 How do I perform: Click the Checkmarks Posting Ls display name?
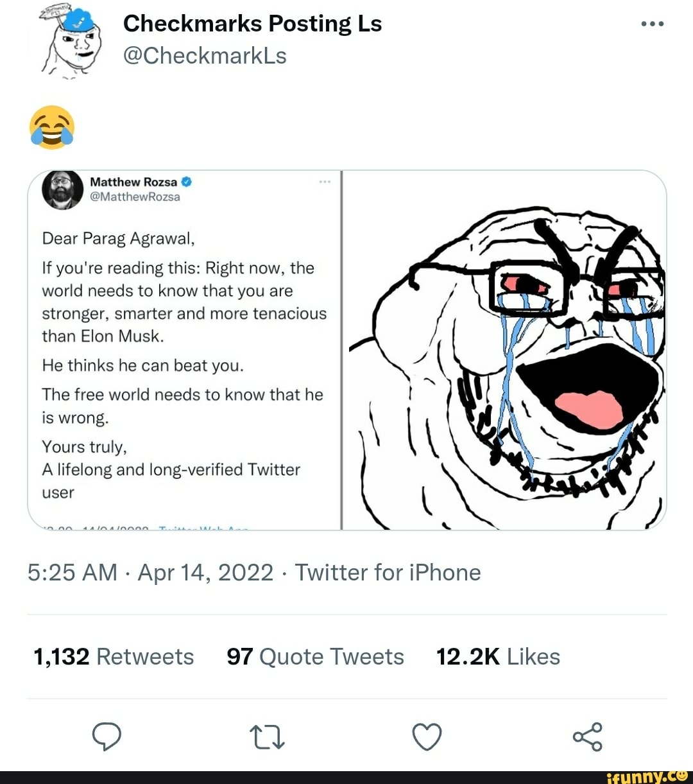pyautogui.click(x=252, y=24)
